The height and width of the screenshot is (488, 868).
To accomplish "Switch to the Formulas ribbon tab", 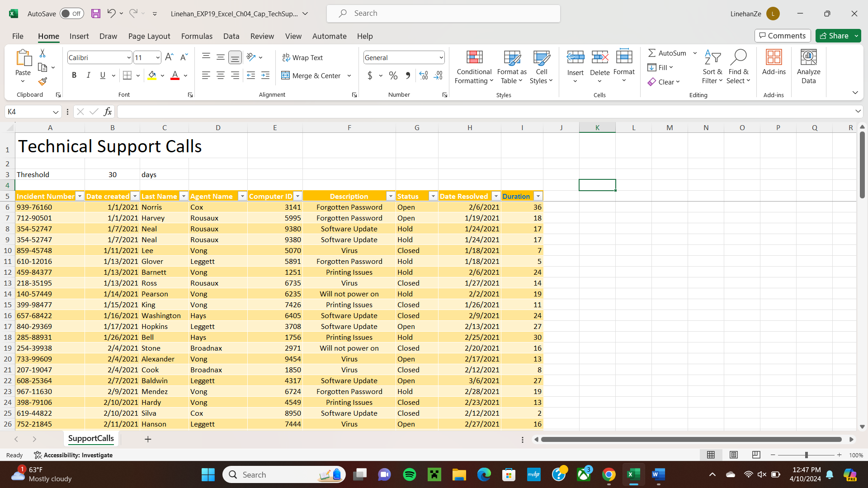I will [197, 36].
